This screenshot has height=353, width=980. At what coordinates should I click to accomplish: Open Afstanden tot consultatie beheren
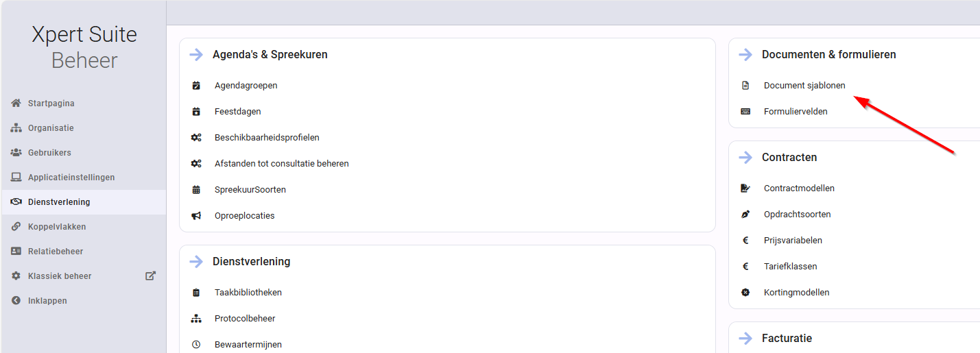coord(282,164)
